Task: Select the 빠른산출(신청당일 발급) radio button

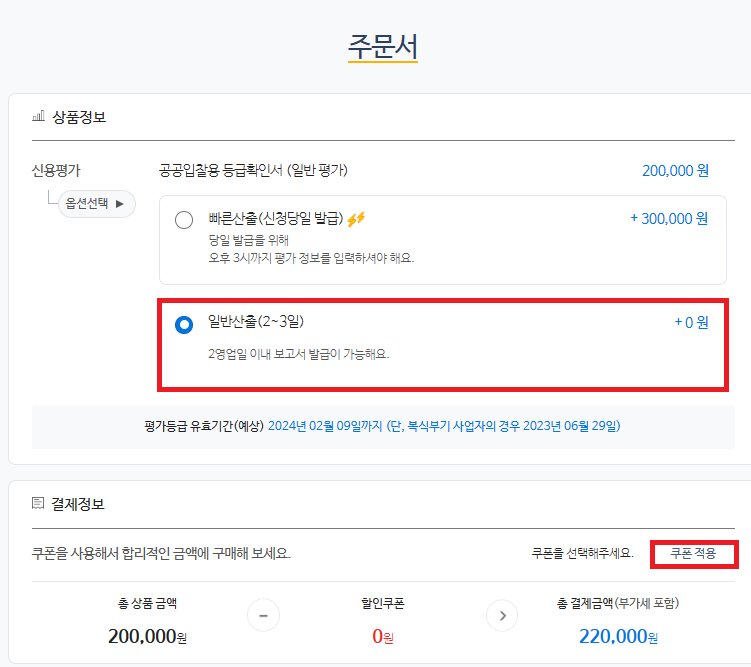Action: click(184, 221)
